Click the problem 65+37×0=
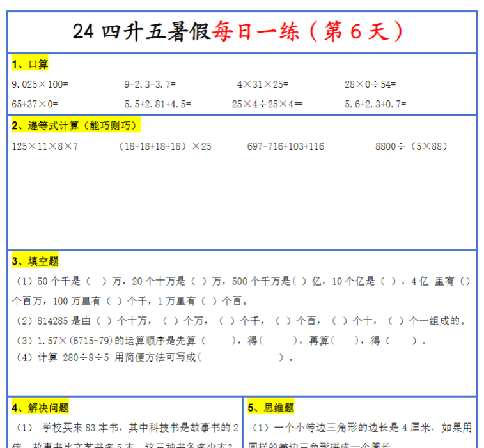The width and height of the screenshot is (484, 448). (35, 104)
